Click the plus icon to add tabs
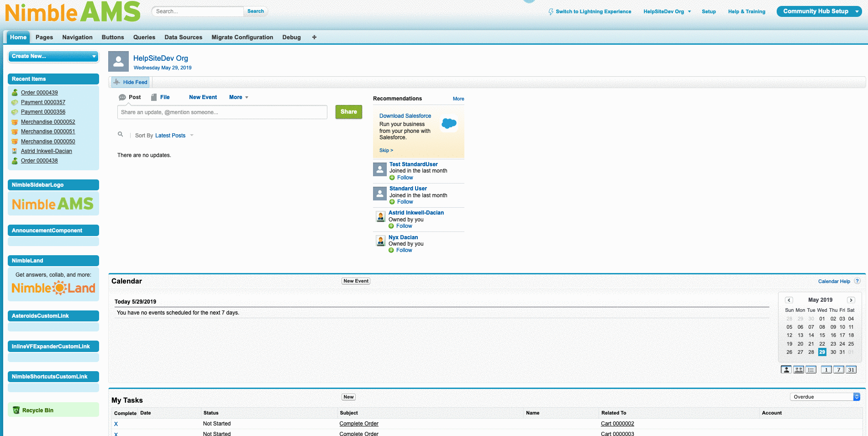Image resolution: width=868 pixels, height=436 pixels. click(x=314, y=37)
